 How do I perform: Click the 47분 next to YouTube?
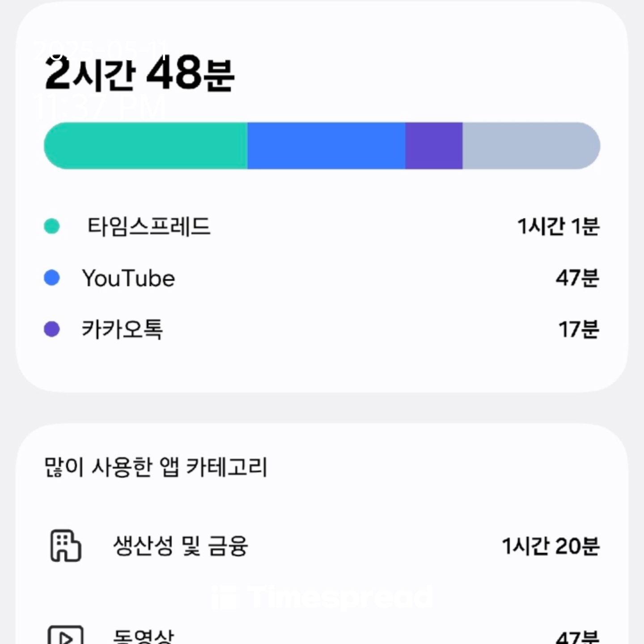click(577, 278)
